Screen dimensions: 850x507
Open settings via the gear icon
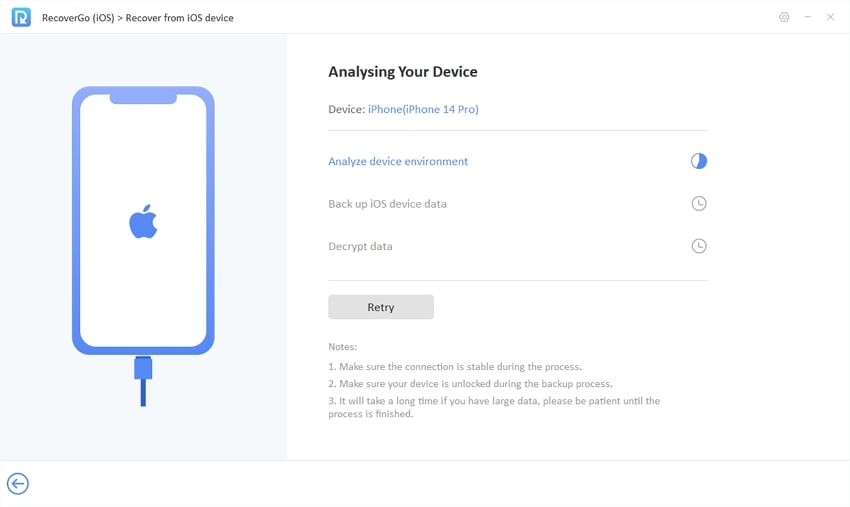coord(784,17)
